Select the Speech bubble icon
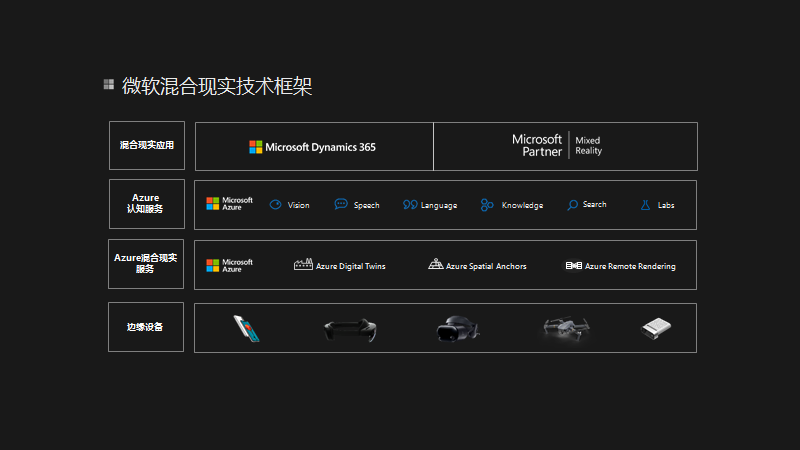The width and height of the screenshot is (800, 450). click(341, 204)
